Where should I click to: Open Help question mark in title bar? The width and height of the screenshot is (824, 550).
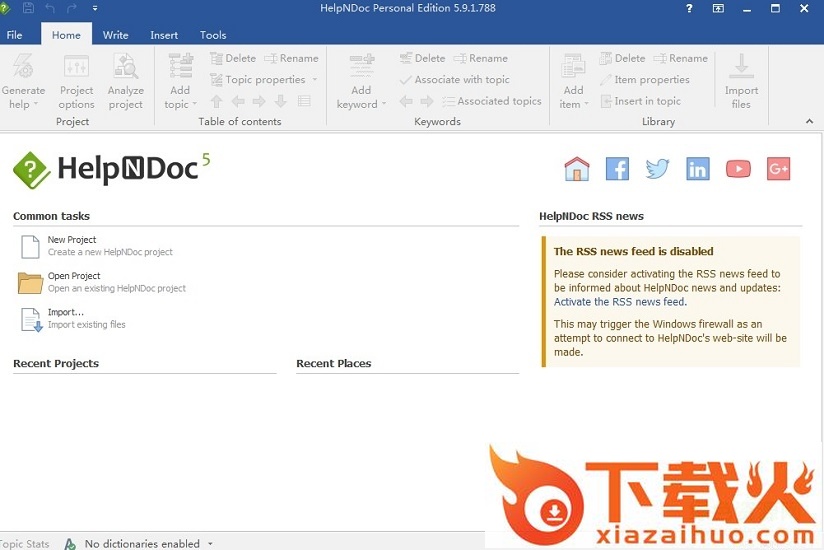pos(689,8)
